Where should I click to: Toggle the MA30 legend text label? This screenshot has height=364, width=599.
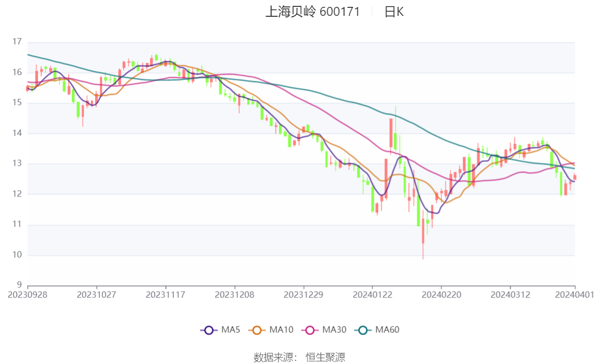(334, 330)
